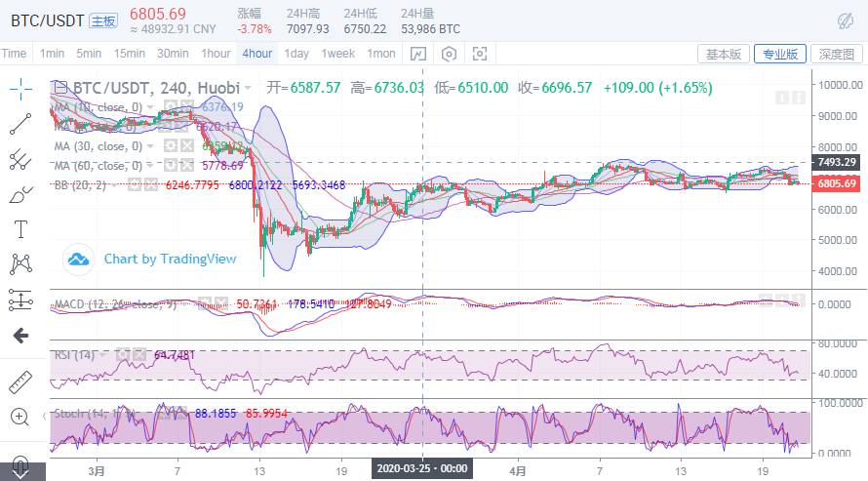Expand MA (10, close, 0) dropdown arrow
This screenshot has width=868, height=481.
150,107
